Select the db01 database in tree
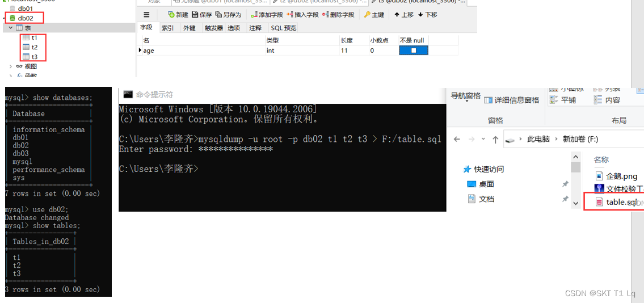This screenshot has height=303, width=644. coord(21,8)
